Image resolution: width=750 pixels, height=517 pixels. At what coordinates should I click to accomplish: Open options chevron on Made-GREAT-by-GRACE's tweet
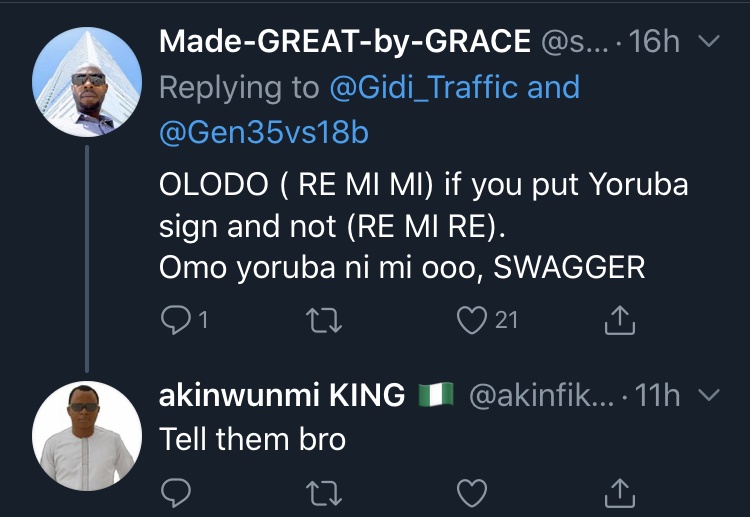709,43
